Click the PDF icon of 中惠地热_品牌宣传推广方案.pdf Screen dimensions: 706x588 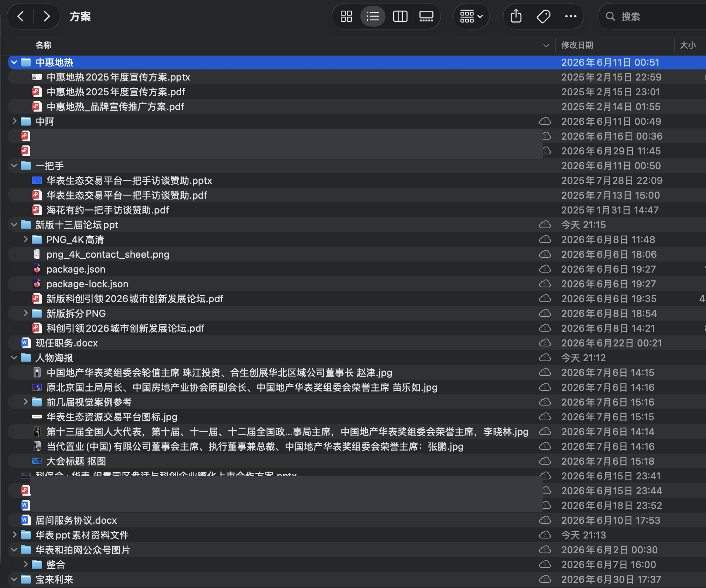click(x=37, y=106)
